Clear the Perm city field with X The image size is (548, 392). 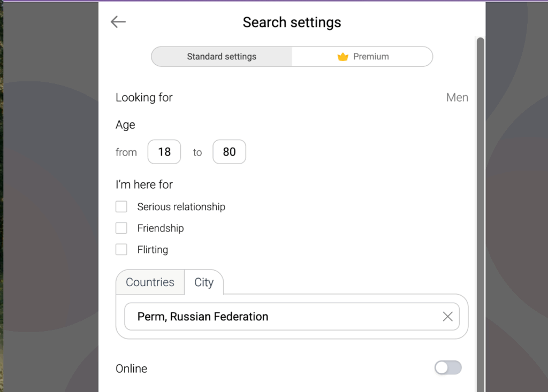448,317
